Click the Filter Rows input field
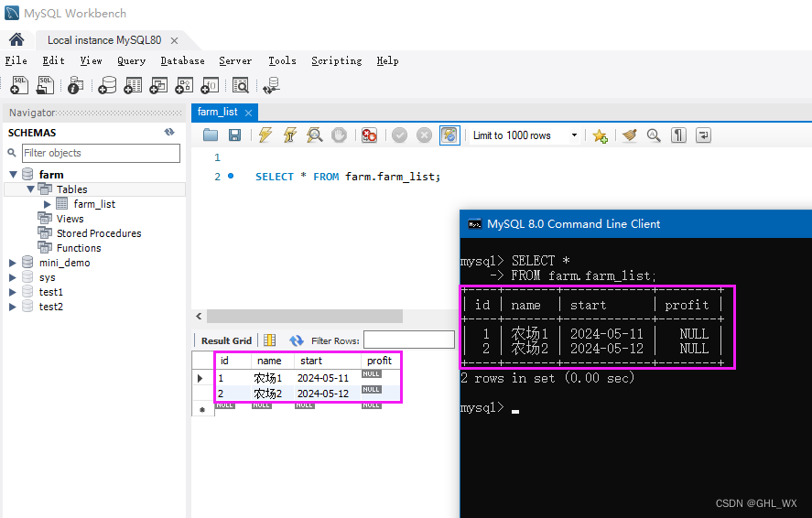Viewport: 812px width, 518px height. click(409, 340)
